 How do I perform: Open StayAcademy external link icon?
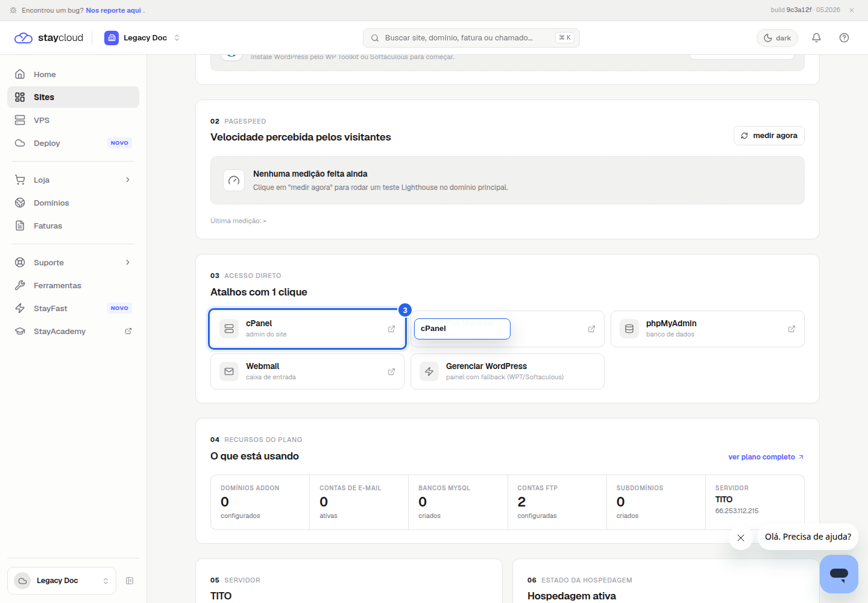point(128,331)
